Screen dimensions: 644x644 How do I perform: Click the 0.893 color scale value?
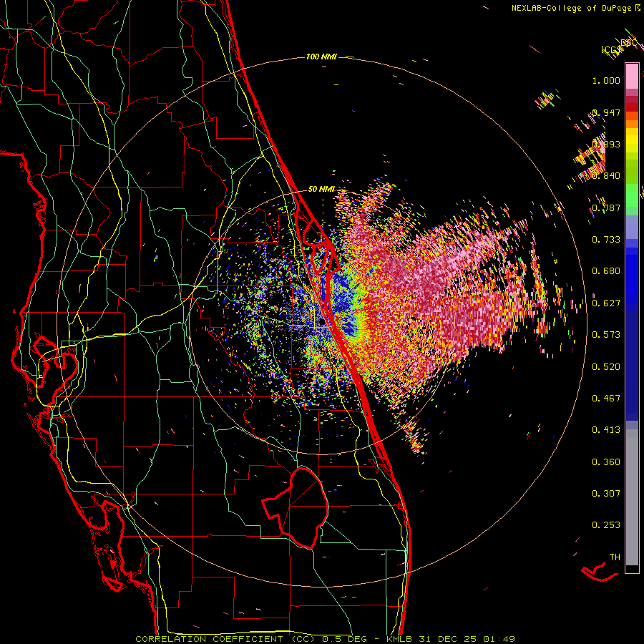pos(606,144)
